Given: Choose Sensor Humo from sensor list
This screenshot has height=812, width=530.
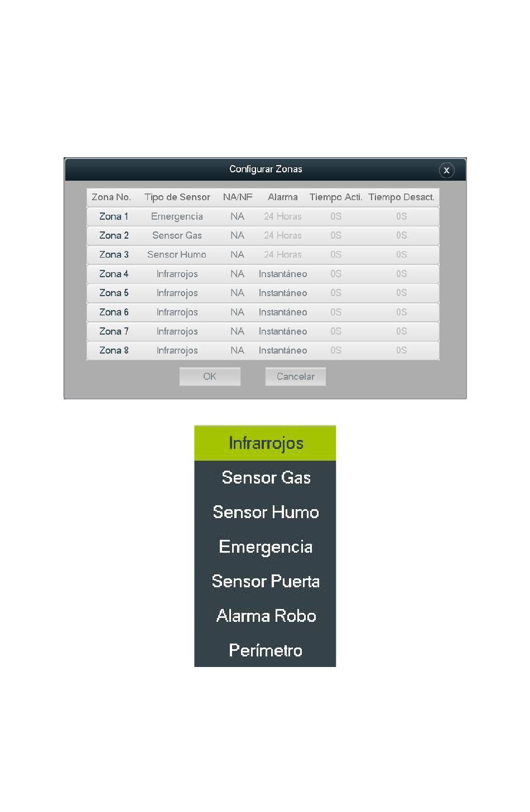Looking at the screenshot, I should tap(265, 513).
